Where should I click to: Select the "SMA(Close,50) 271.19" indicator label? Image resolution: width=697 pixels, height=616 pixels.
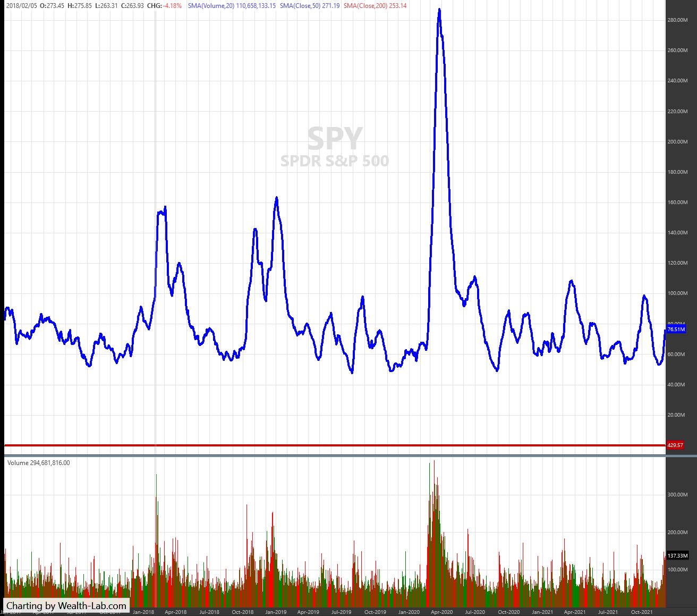[310, 6]
